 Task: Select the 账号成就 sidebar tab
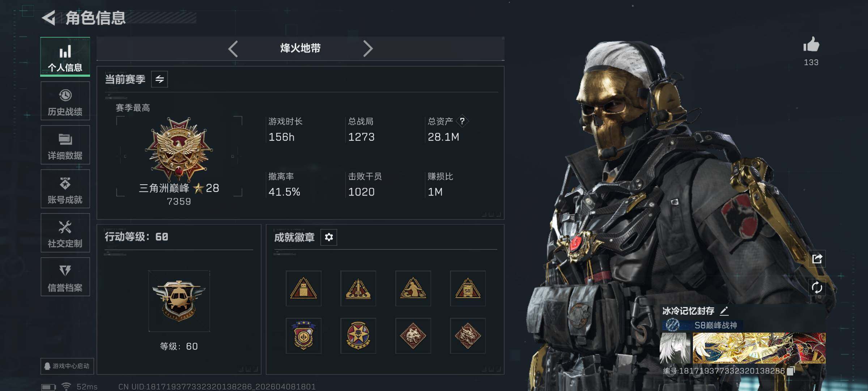(x=65, y=189)
